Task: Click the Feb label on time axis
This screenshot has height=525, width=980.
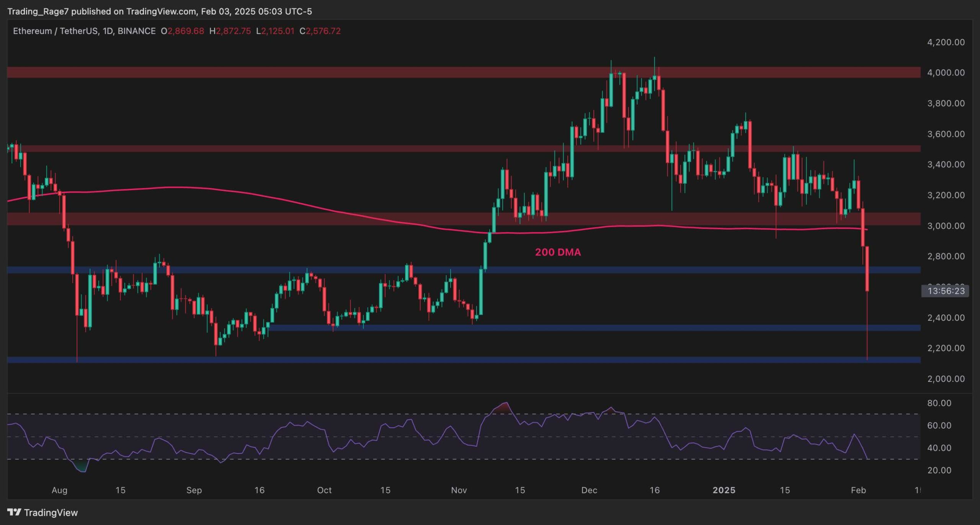Action: click(858, 490)
